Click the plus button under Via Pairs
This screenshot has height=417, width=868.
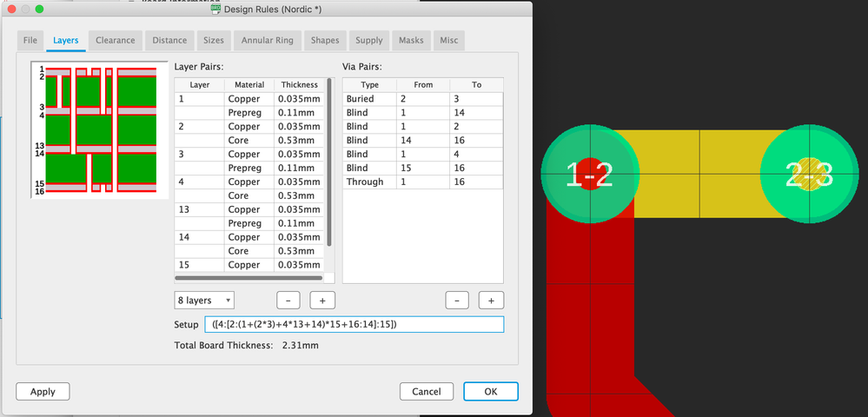click(491, 300)
